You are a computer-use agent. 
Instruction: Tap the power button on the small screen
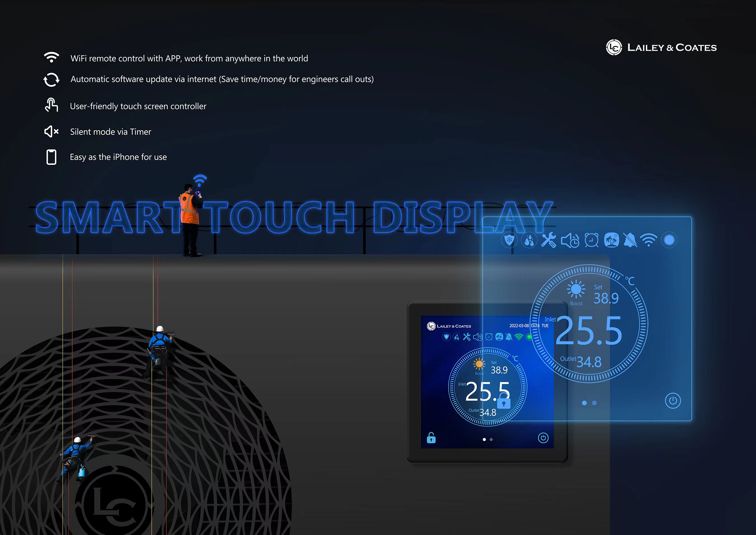[x=543, y=438]
